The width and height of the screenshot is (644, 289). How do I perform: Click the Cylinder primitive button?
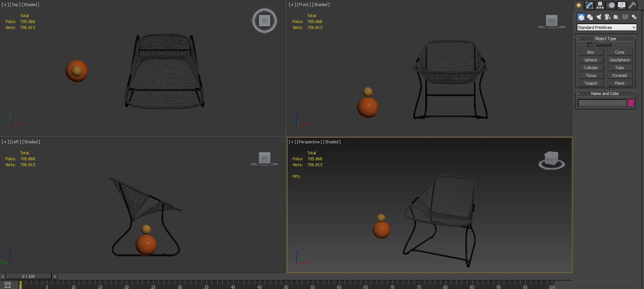(591, 68)
